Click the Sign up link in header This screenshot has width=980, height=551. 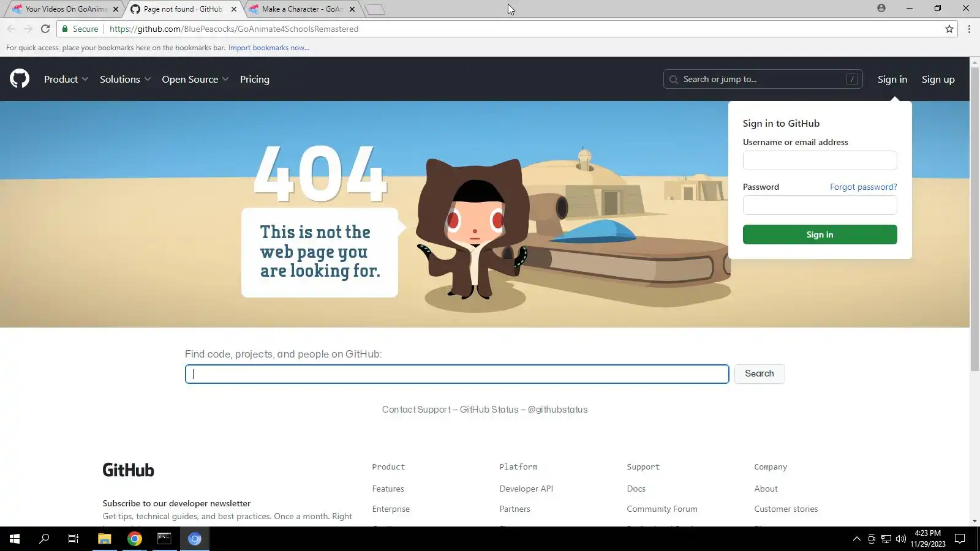point(938,79)
